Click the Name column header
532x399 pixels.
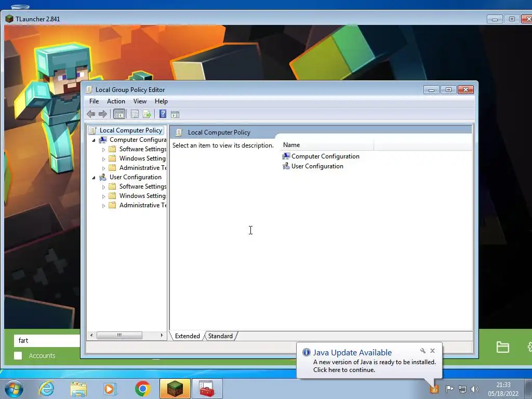click(326, 145)
